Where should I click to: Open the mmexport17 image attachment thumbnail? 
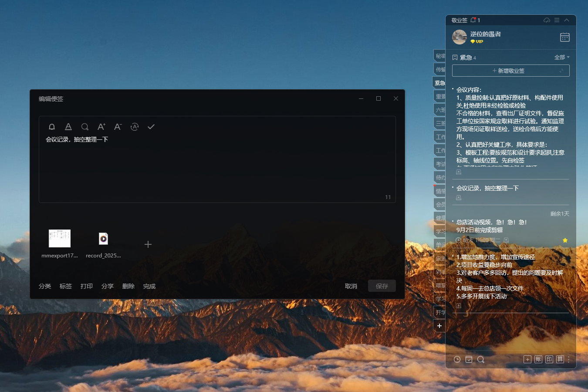(x=60, y=238)
